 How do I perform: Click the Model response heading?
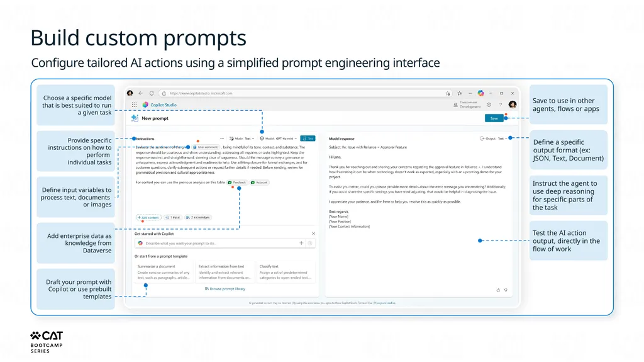(341, 139)
